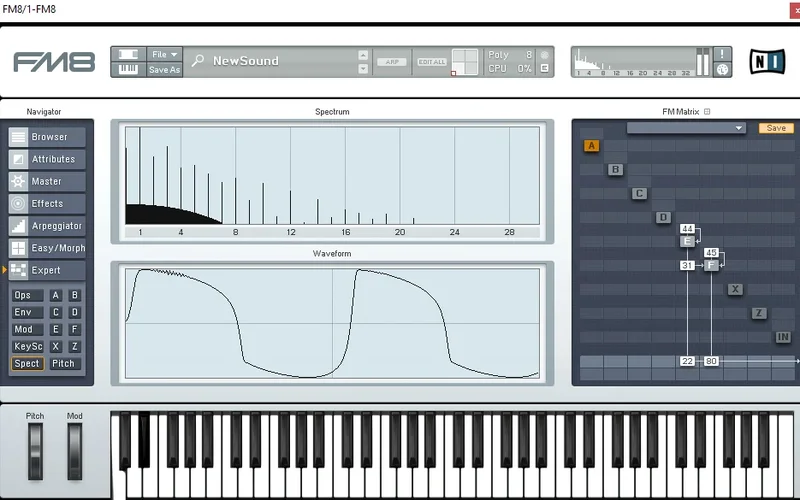This screenshot has height=500, width=800.
Task: Select operator Z in FM Matrix
Action: click(x=759, y=313)
